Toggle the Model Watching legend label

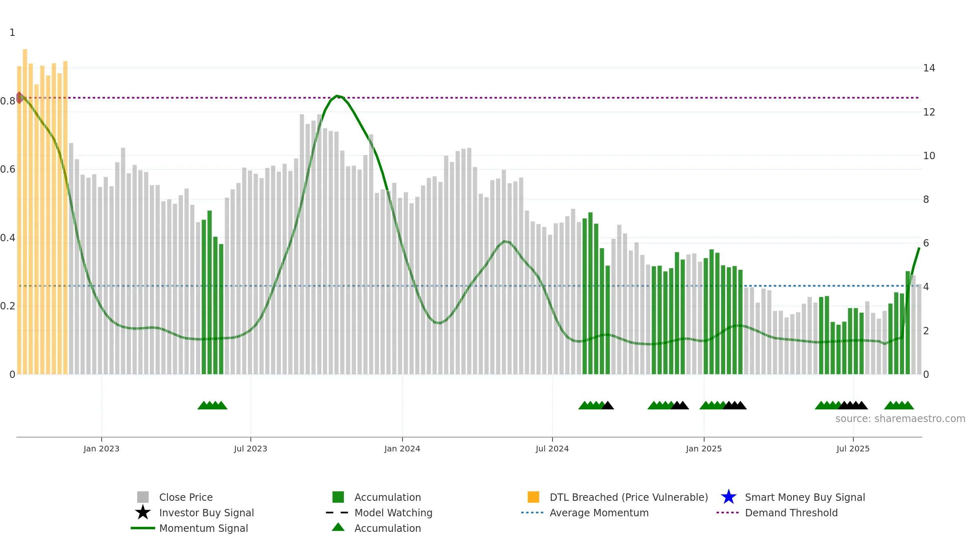393,513
